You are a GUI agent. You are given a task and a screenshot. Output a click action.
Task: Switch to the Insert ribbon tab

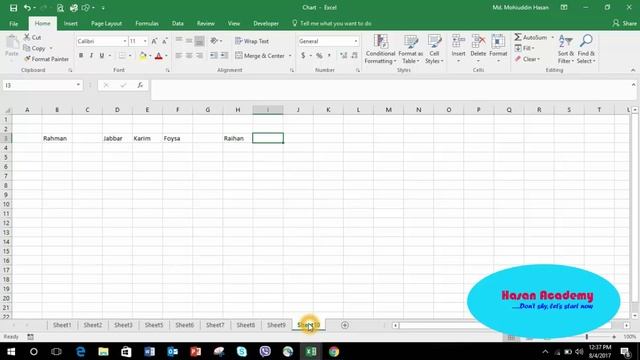point(71,24)
